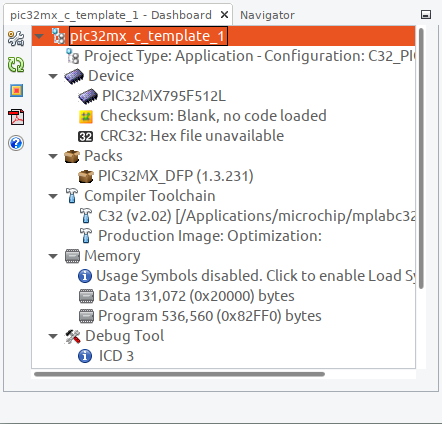The width and height of the screenshot is (442, 424).
Task: Collapse the Device tree node
Action: (x=53, y=76)
